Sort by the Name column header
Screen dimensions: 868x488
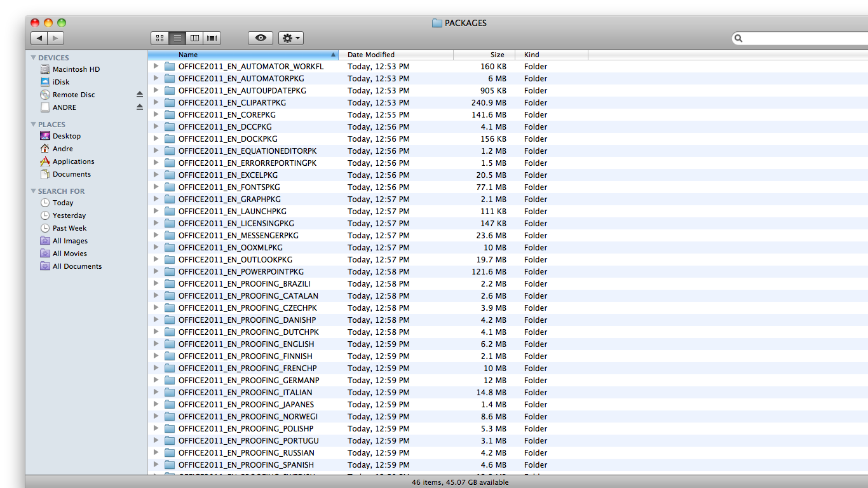click(243, 55)
